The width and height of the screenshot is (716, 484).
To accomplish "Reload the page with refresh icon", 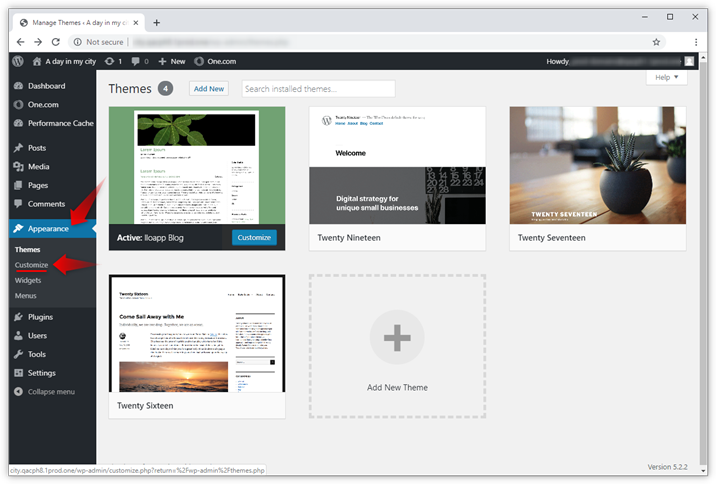I will click(x=56, y=42).
